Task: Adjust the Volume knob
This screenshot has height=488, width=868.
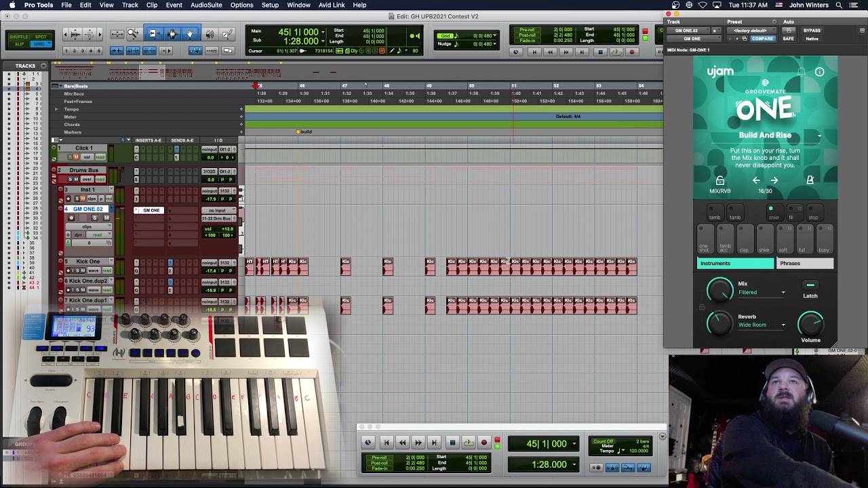Action: click(x=810, y=323)
